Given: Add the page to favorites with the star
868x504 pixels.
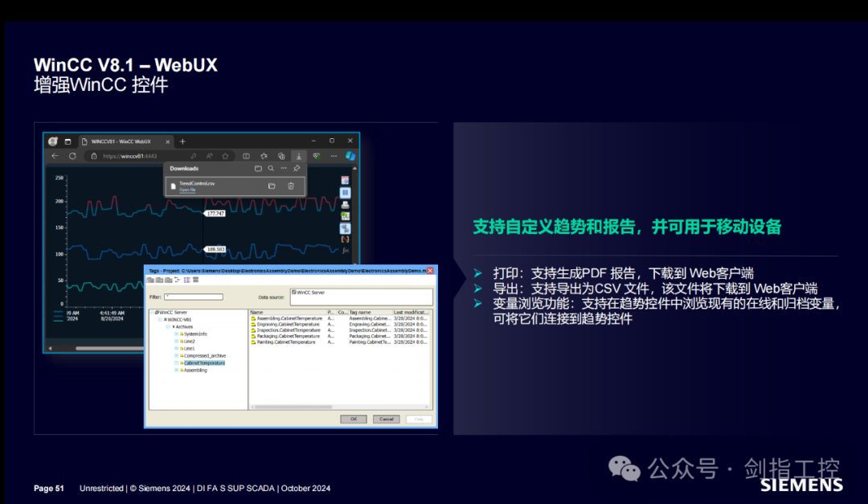Looking at the screenshot, I should coord(225,156).
